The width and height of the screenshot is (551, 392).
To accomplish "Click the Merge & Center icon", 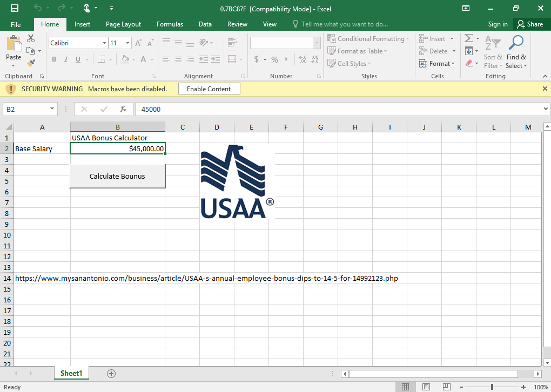I will [x=232, y=59].
